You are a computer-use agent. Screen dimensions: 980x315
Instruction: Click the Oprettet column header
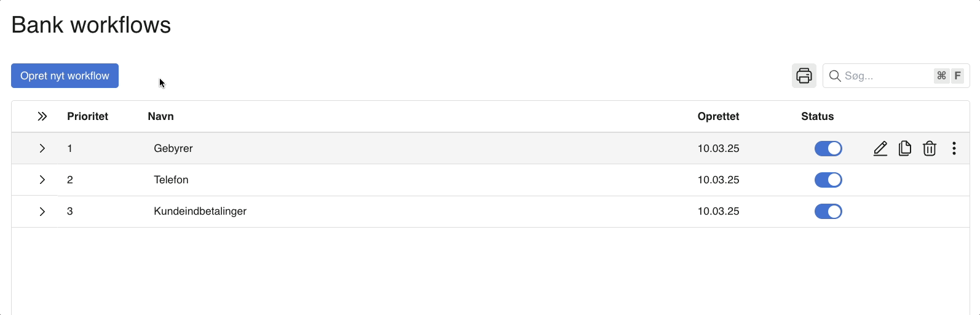(718, 116)
